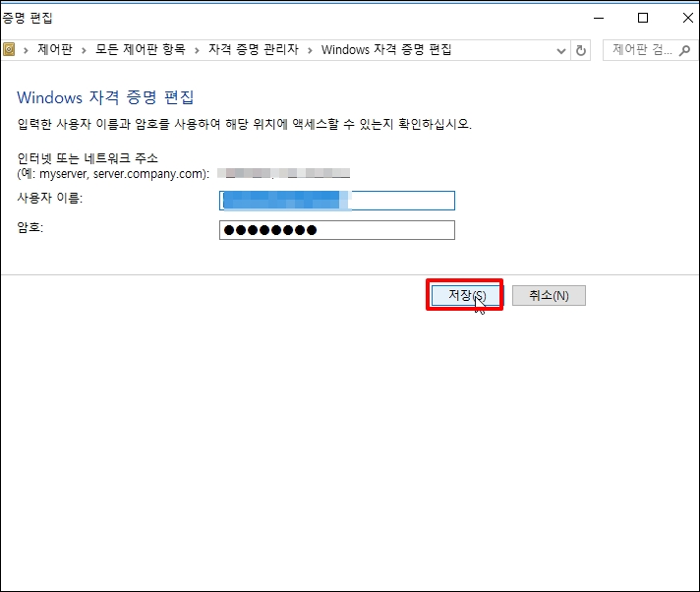Maximize the credential edit window
Screen dimensions: 700x592
coord(643,18)
